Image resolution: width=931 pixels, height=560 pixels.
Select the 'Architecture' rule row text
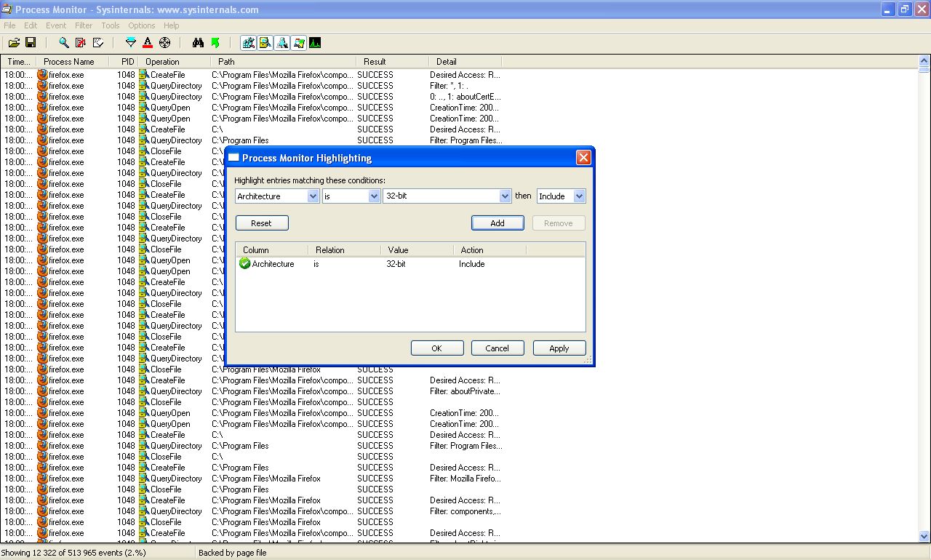coord(273,264)
